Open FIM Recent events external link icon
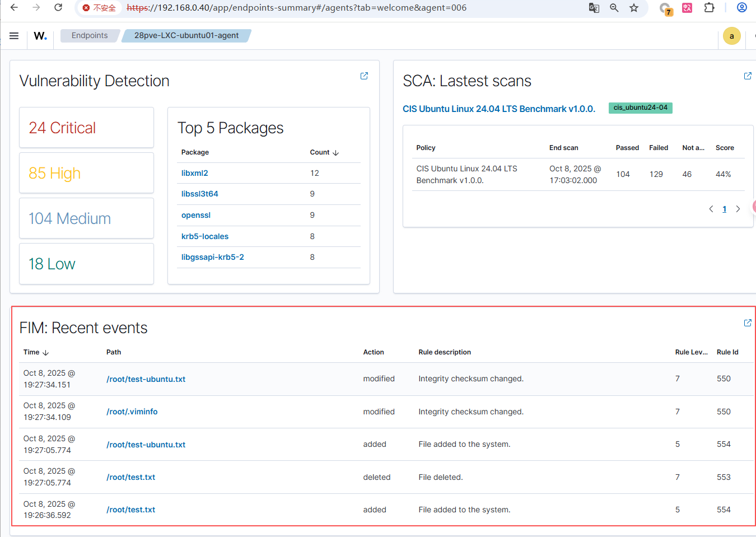This screenshot has width=756, height=537. [747, 323]
